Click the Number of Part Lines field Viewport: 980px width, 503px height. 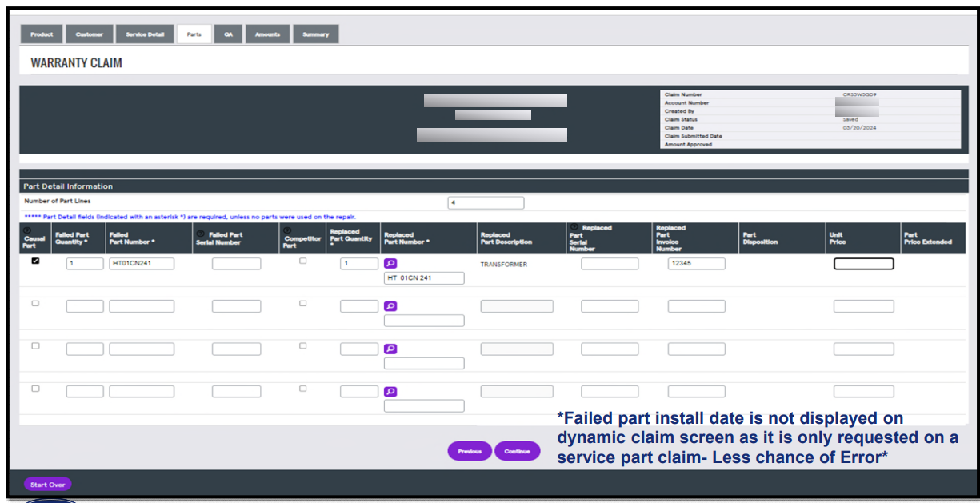486,202
